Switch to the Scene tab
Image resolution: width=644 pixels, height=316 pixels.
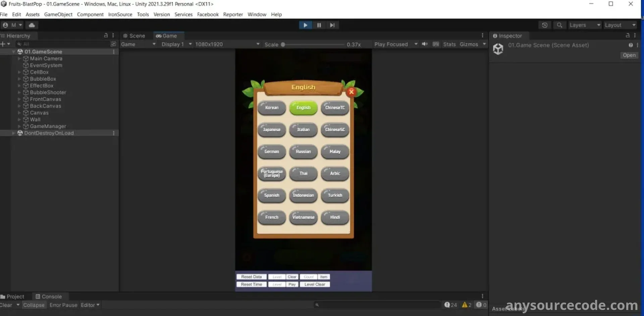(x=134, y=36)
